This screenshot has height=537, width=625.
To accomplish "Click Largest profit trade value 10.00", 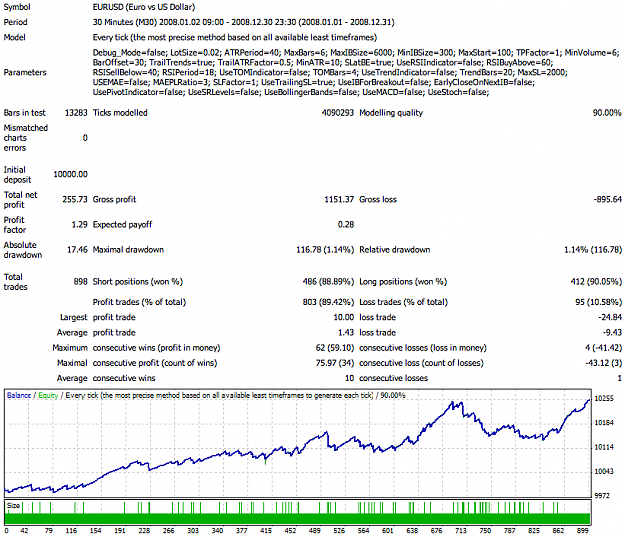I will [x=344, y=317].
